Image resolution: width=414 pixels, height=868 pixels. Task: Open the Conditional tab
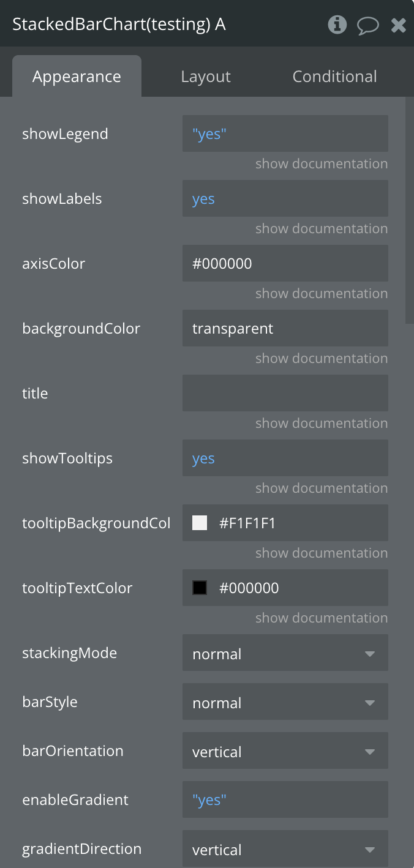point(334,77)
